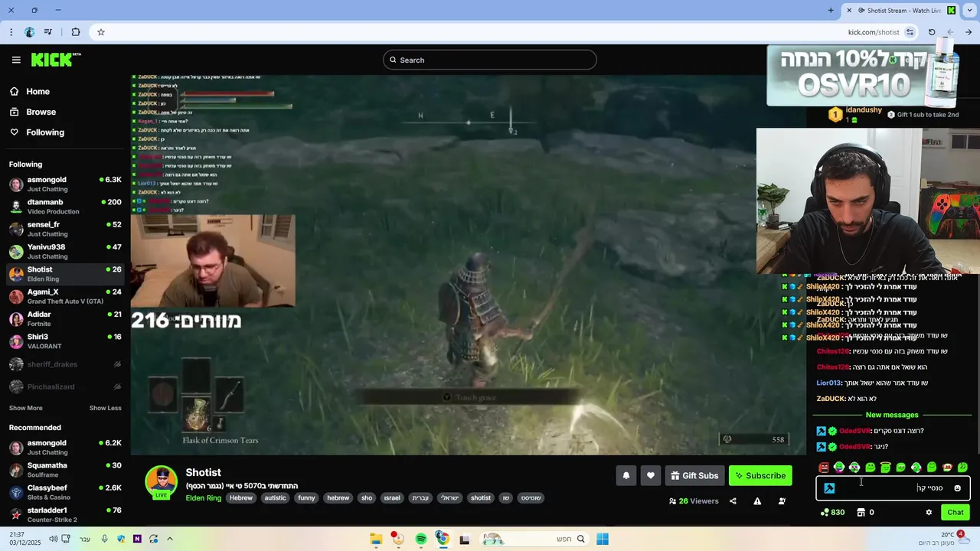Click the browser bookmark star icon
The image size is (980, 551).
click(101, 32)
